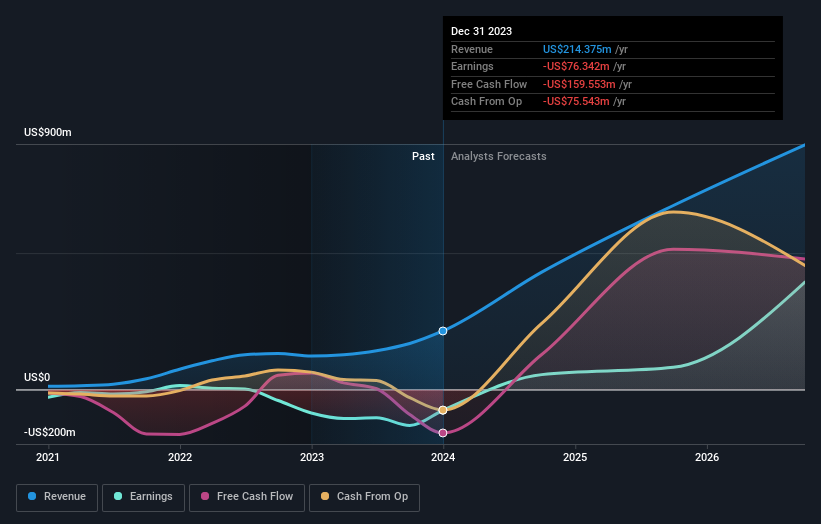Image resolution: width=821 pixels, height=524 pixels.
Task: Click the US$900m y-axis label
Action: (48, 132)
